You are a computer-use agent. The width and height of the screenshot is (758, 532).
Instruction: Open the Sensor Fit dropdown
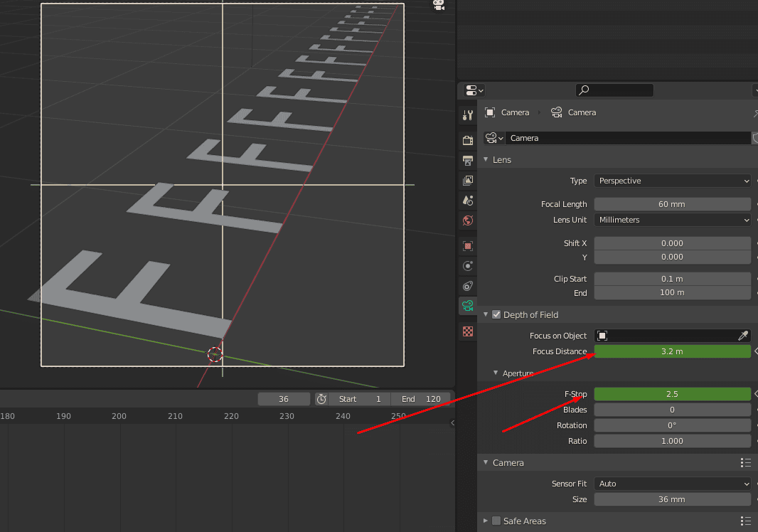(x=672, y=484)
